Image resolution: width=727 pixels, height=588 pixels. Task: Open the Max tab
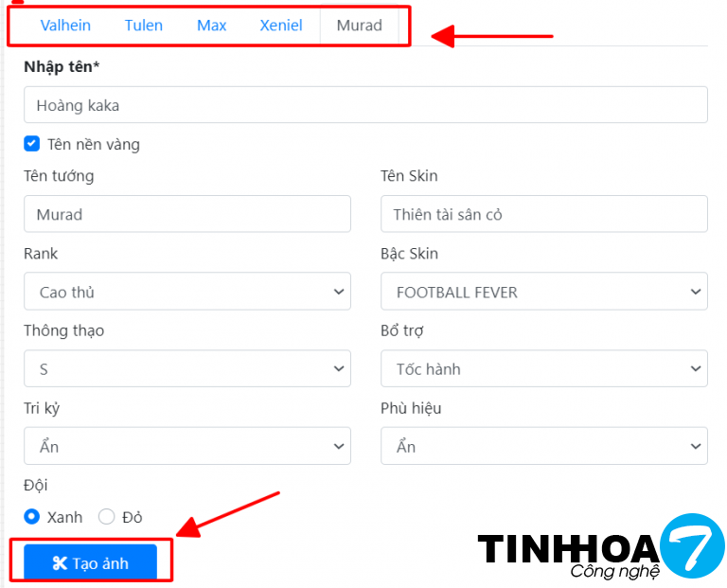pyautogui.click(x=212, y=26)
